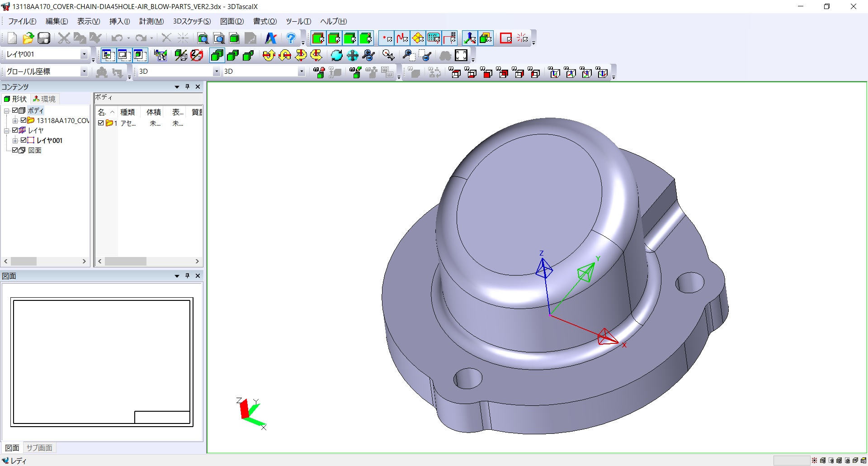
Task: Click the blue question mark help icon
Action: pyautogui.click(x=291, y=38)
